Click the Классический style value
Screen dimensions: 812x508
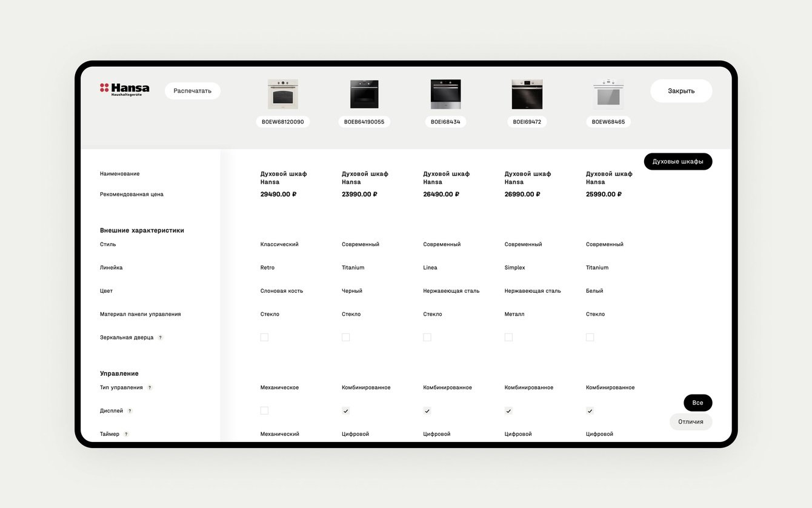click(279, 245)
